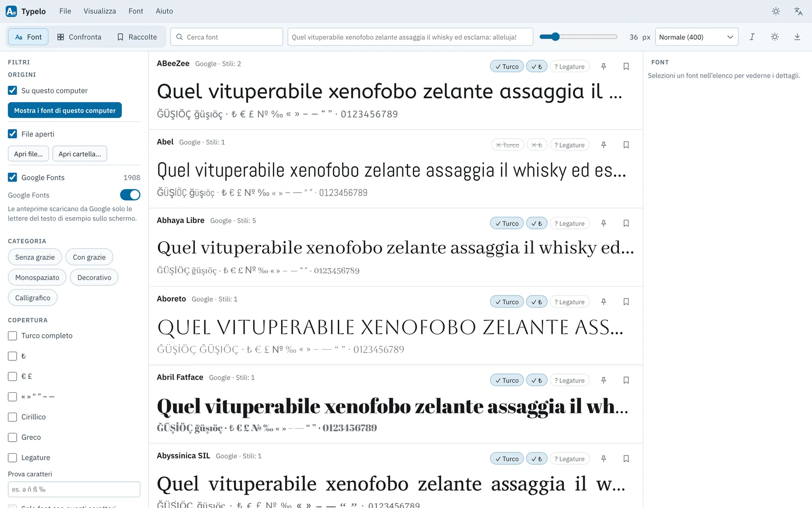This screenshot has width=812, height=508.
Task: Bookmark the Abel font to a collection
Action: point(626,145)
